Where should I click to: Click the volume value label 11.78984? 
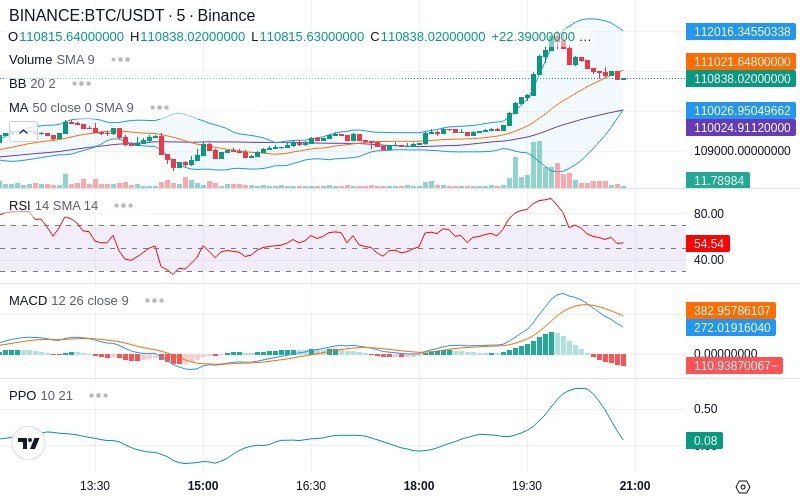click(718, 181)
